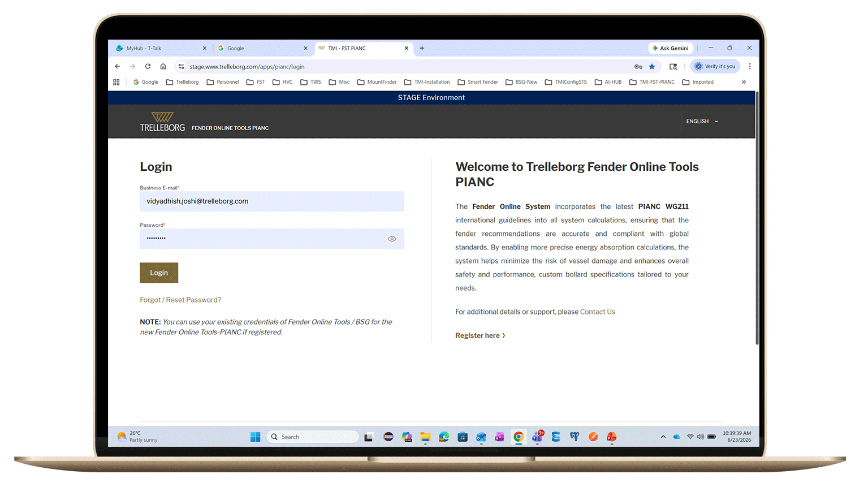Screen dimensions: 868x487
Task: Show more bookmarks with the double chevron
Action: coord(744,82)
